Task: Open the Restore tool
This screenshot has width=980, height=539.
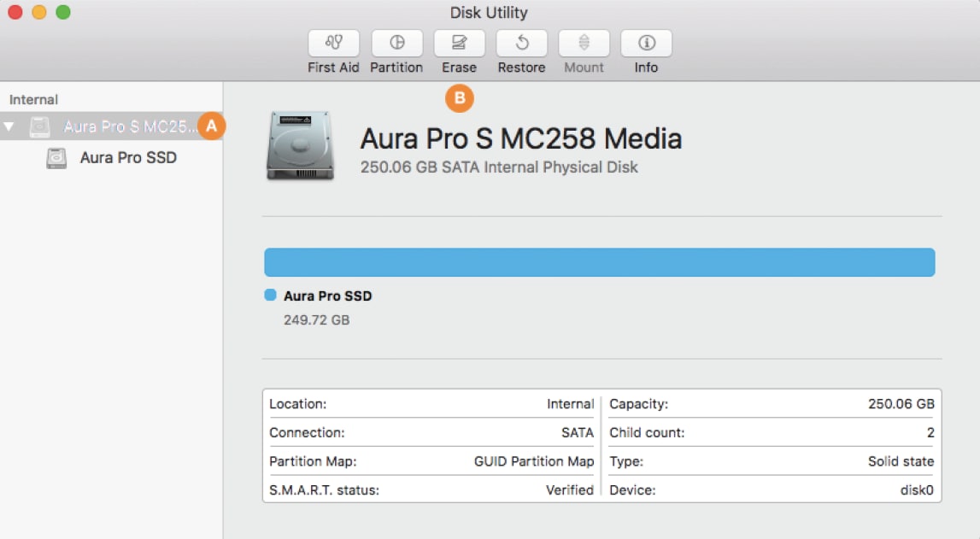Action: coord(521,44)
